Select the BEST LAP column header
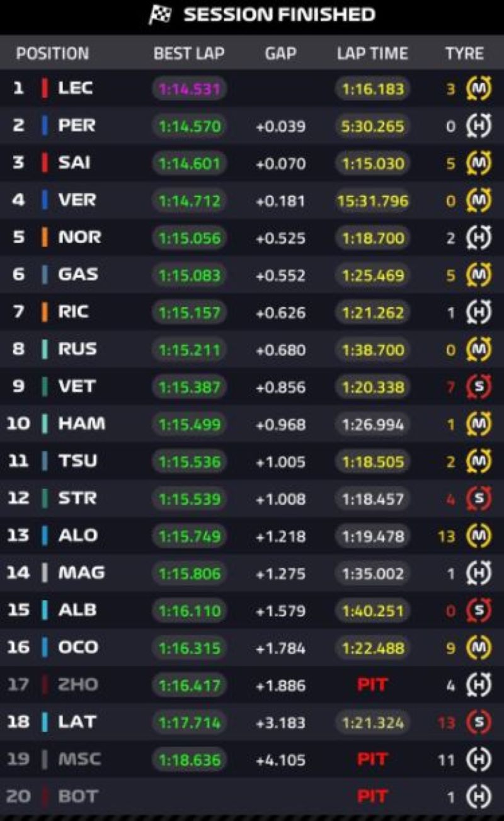Image resolution: width=504 pixels, height=821 pixels. pos(189,54)
